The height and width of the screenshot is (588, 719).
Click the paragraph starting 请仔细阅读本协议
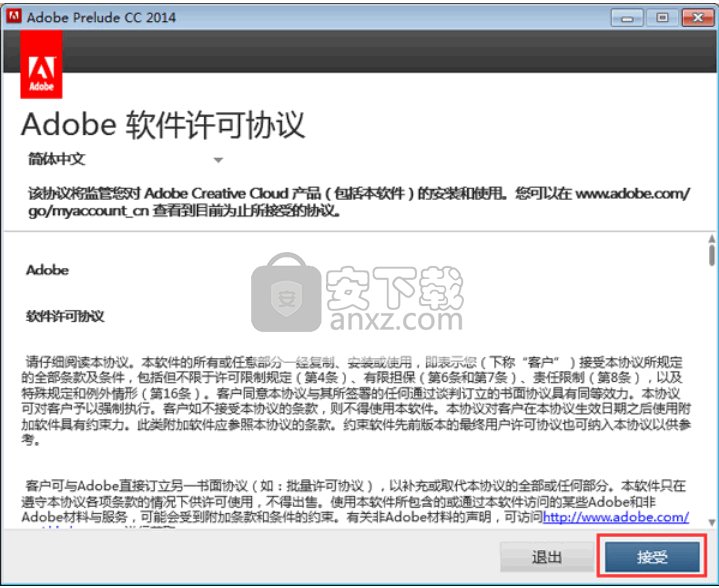pos(356,401)
